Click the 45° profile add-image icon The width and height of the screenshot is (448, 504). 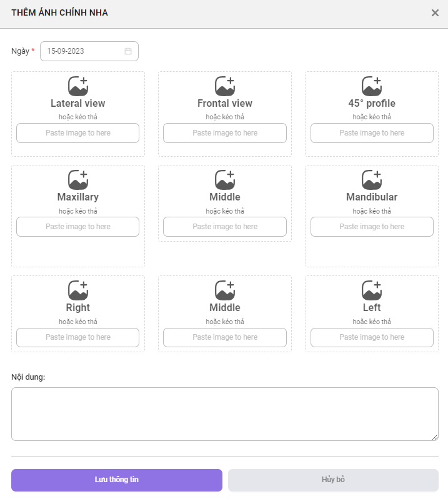click(x=372, y=86)
